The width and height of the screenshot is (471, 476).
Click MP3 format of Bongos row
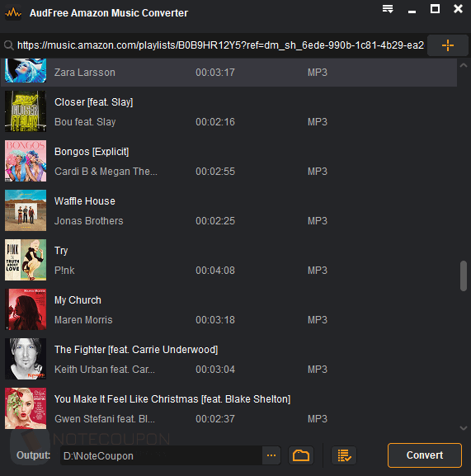point(318,172)
